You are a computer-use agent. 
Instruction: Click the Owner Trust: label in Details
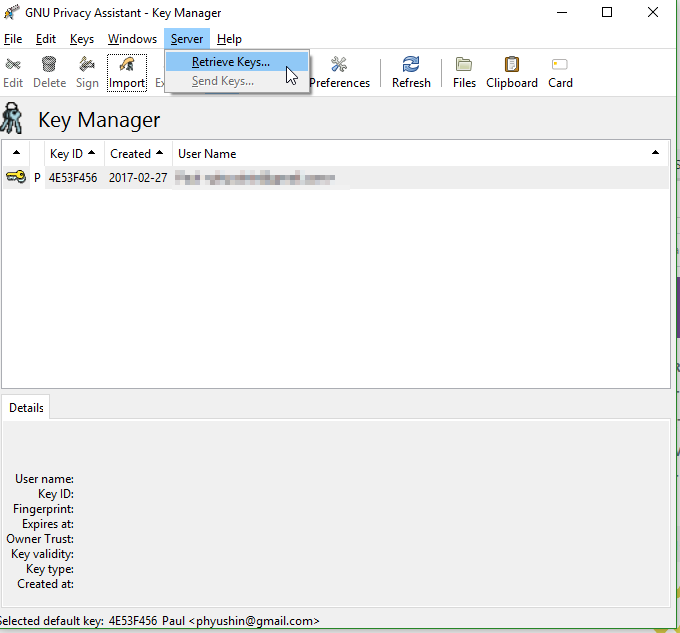point(40,539)
